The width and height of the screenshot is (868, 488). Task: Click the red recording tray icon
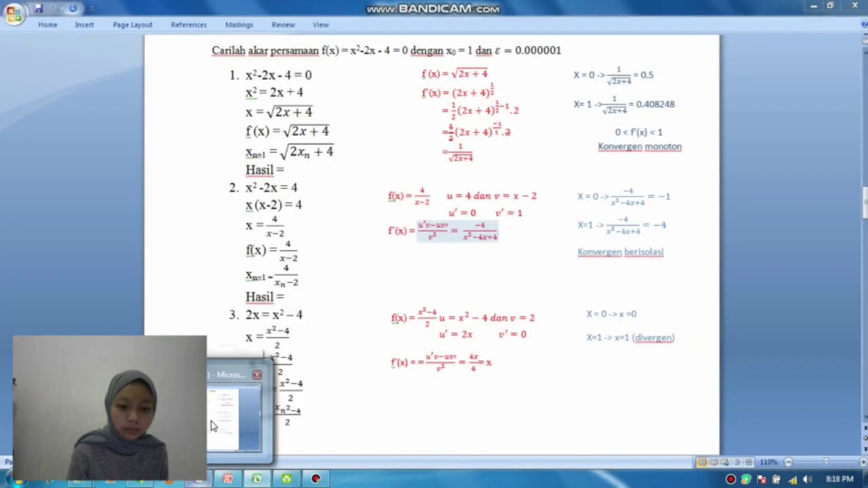[x=730, y=479]
